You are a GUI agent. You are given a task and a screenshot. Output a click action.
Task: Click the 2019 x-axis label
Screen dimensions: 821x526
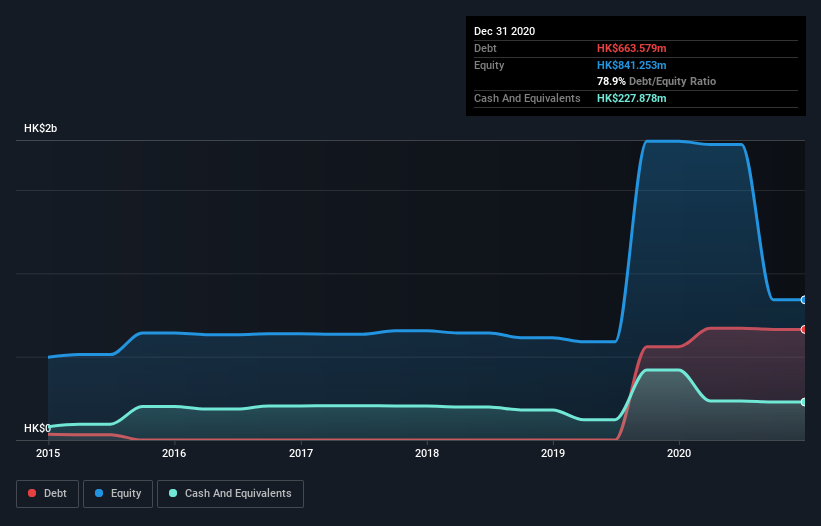[553, 453]
